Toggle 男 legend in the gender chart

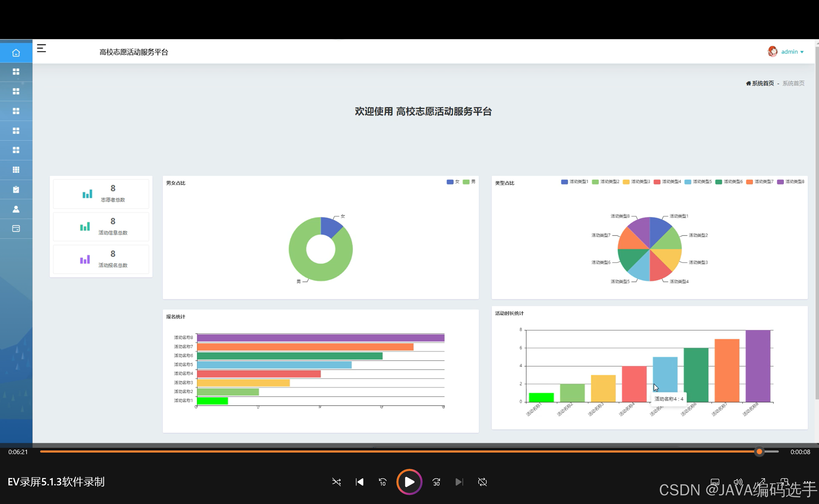[x=469, y=182]
